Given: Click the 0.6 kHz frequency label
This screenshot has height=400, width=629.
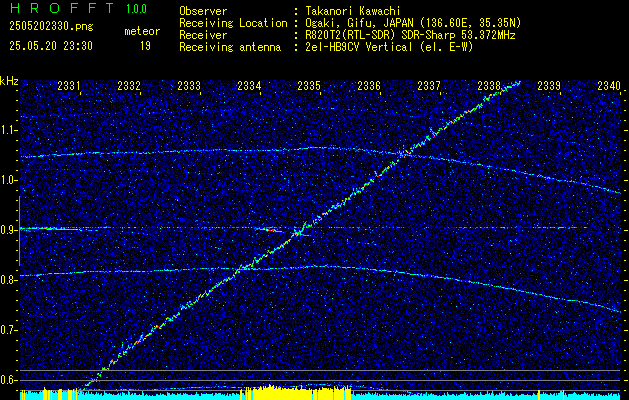Looking at the screenshot, I should pos(8,380).
